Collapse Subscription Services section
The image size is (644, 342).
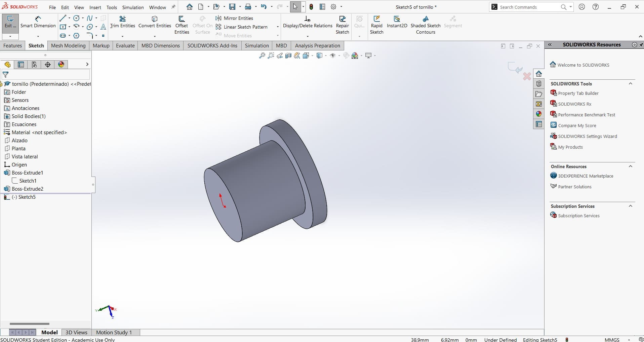pyautogui.click(x=631, y=206)
